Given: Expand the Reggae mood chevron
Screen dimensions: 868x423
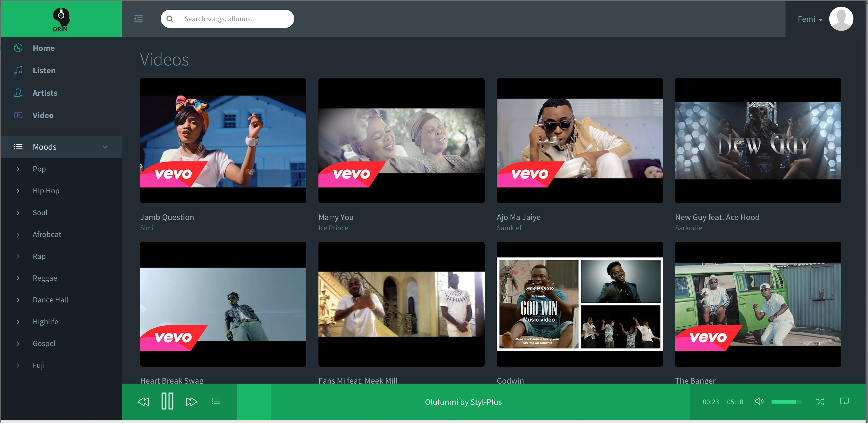Looking at the screenshot, I should (x=18, y=278).
